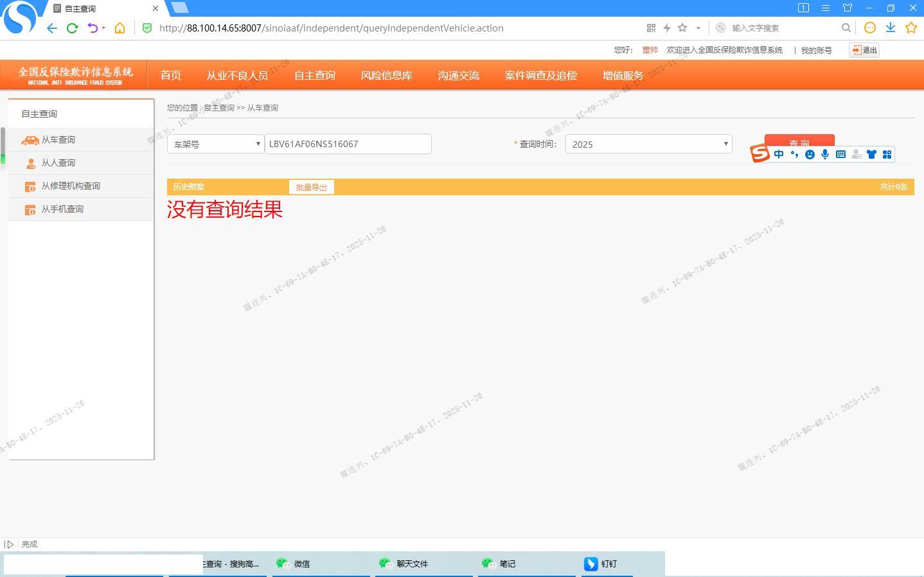The height and width of the screenshot is (577, 924).
Task: Open 钉钉 from the taskbar
Action: coord(608,564)
